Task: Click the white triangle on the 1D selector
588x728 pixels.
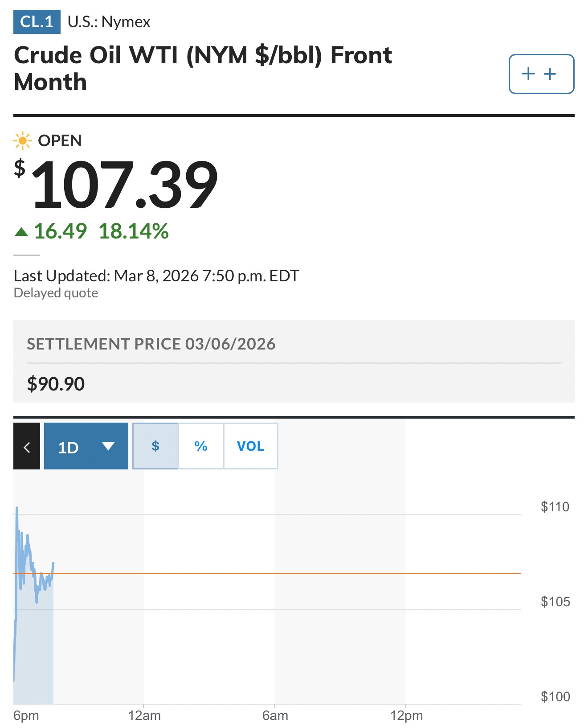Action: (x=108, y=446)
